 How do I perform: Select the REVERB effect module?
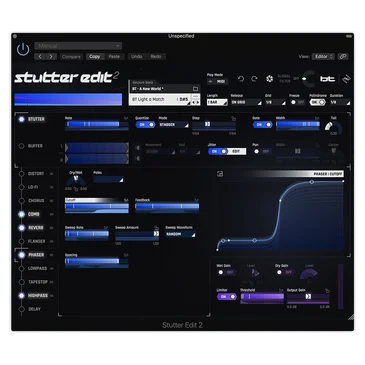[x=36, y=228]
